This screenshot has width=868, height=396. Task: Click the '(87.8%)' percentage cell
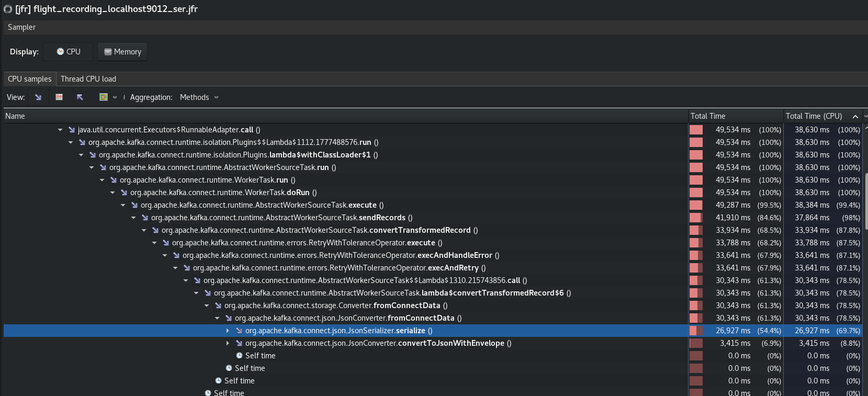[x=848, y=230]
